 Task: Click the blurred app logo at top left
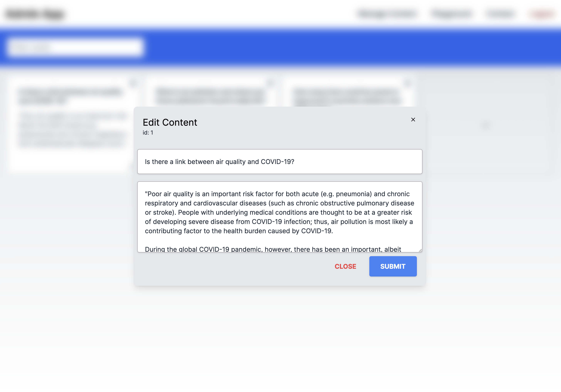pos(35,14)
